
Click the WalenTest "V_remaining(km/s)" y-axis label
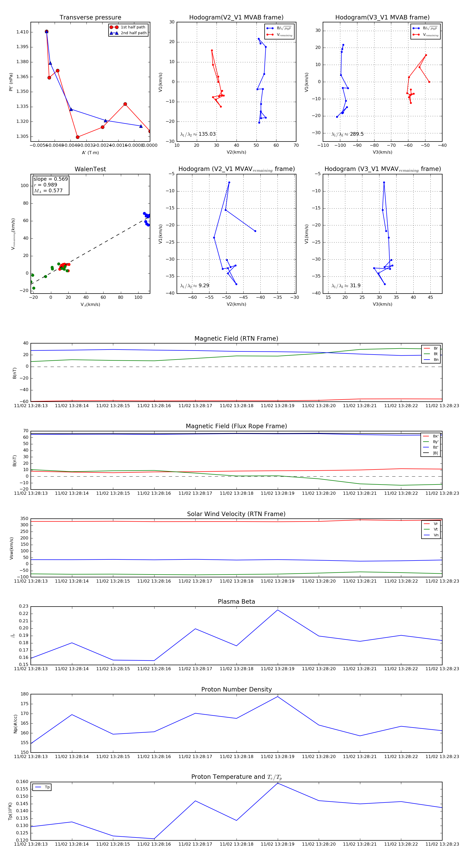13,234
